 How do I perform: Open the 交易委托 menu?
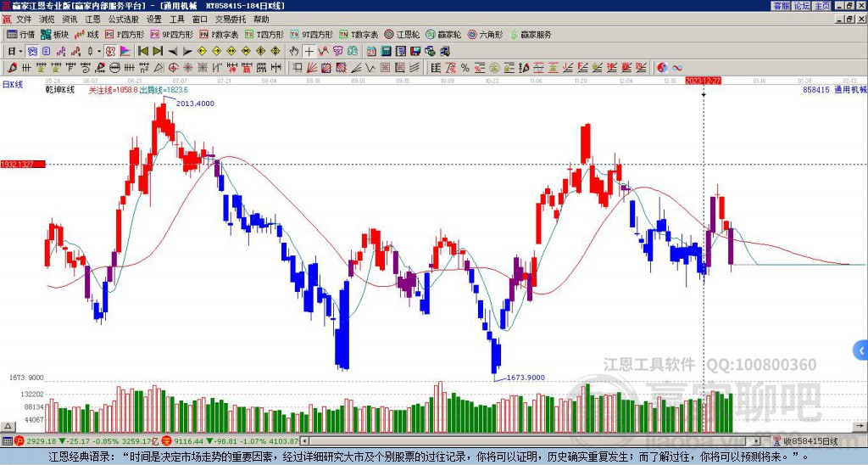tap(231, 20)
